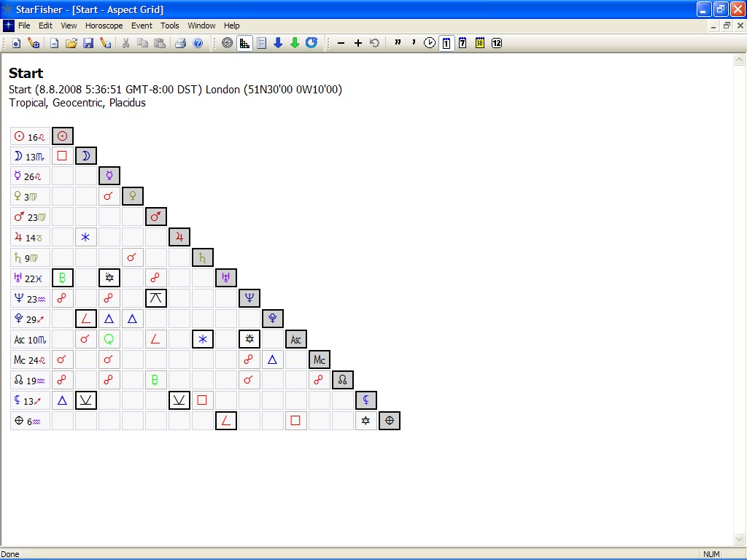Click the Mars 23 Virgo row header
Screen dimensions: 747x560
30,217
